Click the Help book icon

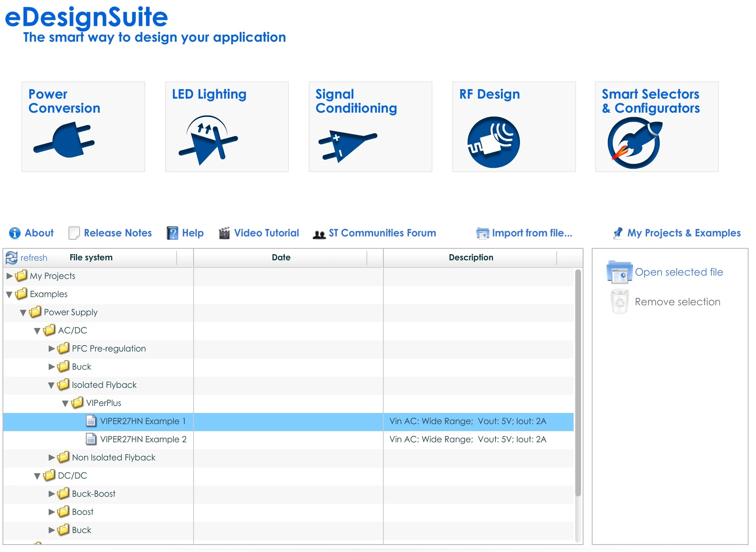[x=172, y=233]
